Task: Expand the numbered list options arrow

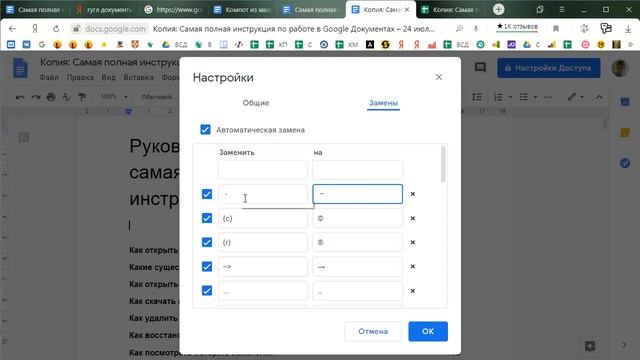Action: 510,97
